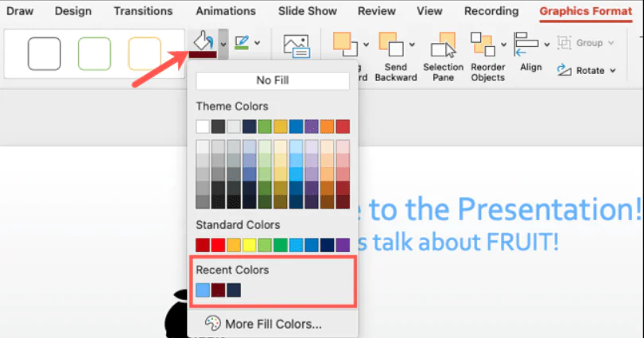Pick yellow standard color swatch
This screenshot has height=338, width=644.
tap(250, 245)
